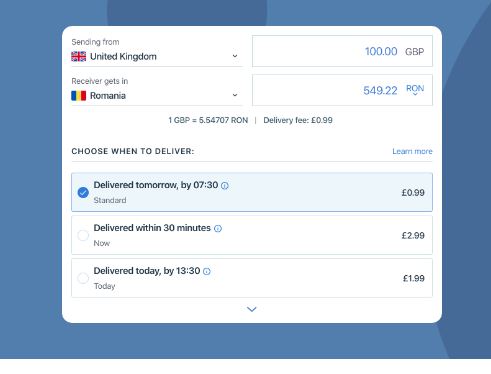
Task: Open the Learn more link
Action: coord(412,151)
